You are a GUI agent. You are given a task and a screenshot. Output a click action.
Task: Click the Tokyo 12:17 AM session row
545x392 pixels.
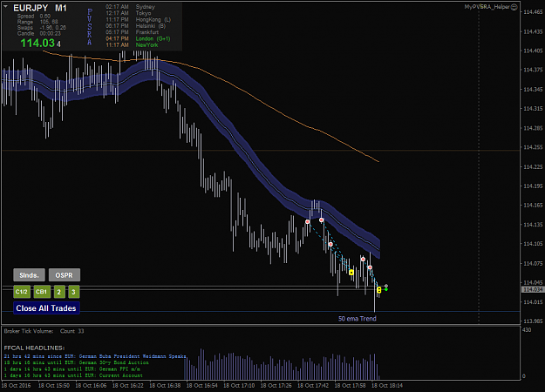(128, 13)
